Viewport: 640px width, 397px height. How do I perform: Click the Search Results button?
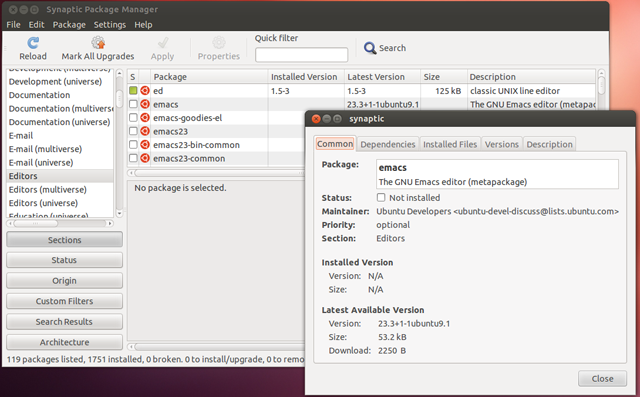64,322
